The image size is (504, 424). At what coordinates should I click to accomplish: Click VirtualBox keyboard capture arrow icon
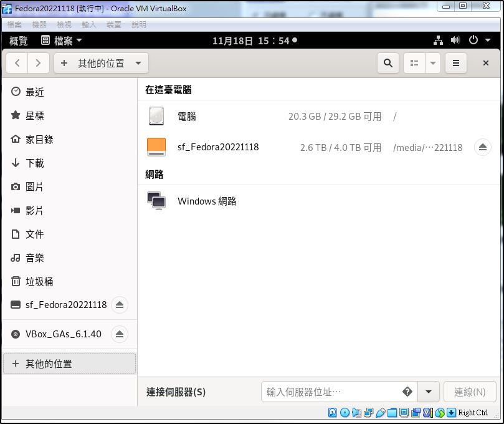pos(451,412)
